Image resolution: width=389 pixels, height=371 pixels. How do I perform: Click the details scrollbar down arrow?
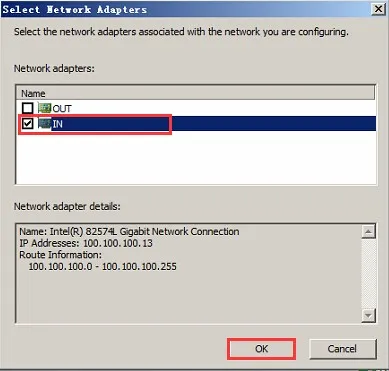coord(369,315)
